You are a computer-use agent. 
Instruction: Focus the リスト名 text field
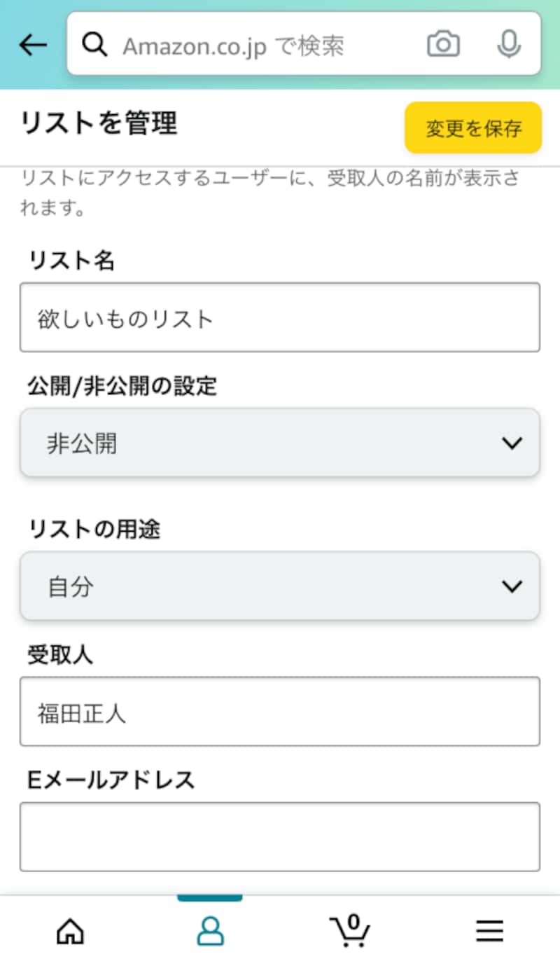click(280, 318)
